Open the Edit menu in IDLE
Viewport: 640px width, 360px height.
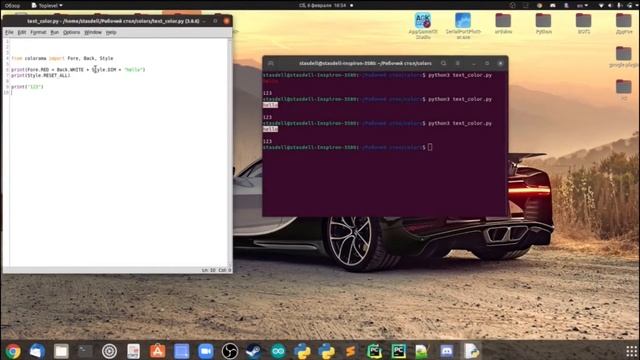coord(22,32)
